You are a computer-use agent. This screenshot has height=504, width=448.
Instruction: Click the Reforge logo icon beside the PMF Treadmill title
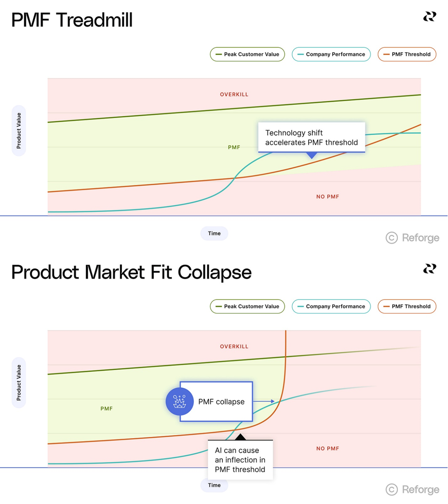point(429,17)
